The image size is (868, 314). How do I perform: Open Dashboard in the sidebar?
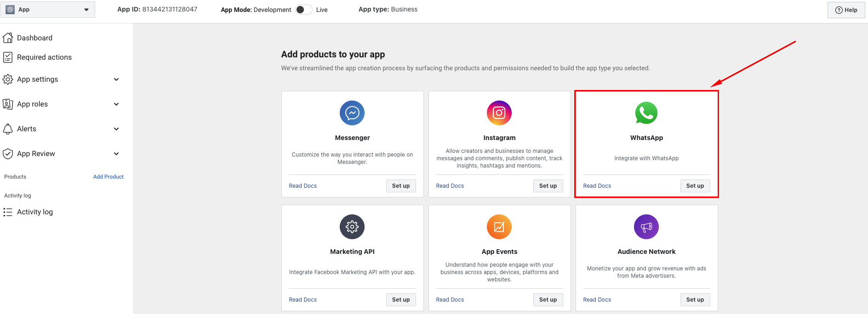coord(34,38)
